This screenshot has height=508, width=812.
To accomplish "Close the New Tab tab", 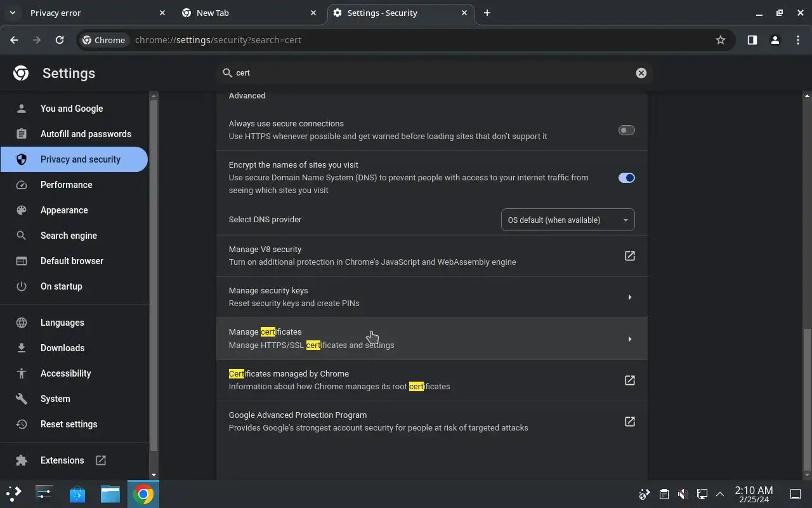I will tap(313, 13).
